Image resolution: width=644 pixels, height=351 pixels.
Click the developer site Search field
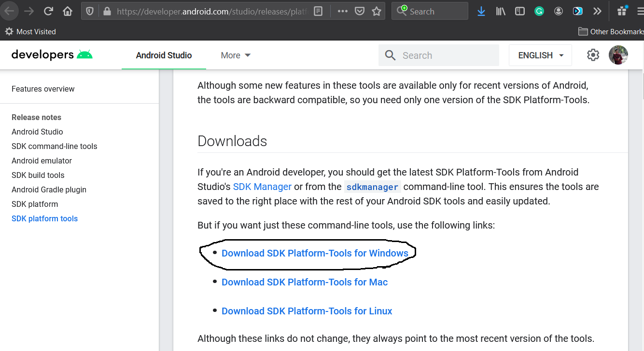[438, 55]
